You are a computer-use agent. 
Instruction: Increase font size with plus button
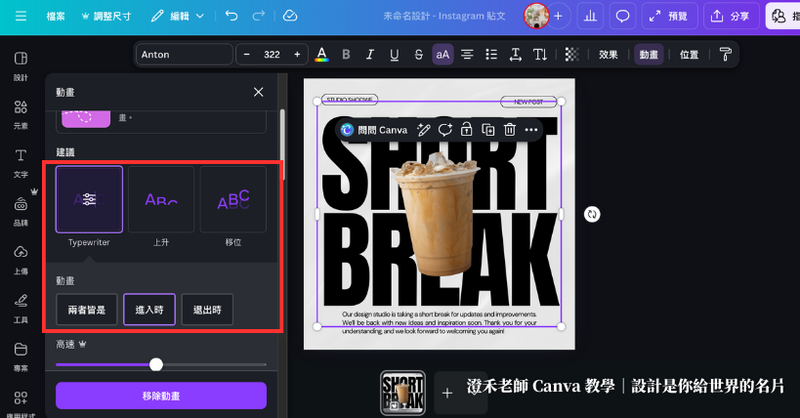[297, 54]
